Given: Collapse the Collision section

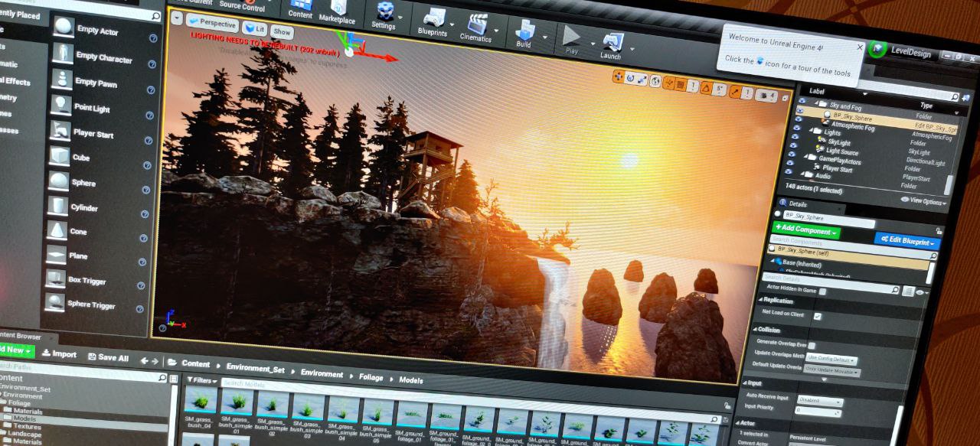Looking at the screenshot, I should [x=755, y=329].
